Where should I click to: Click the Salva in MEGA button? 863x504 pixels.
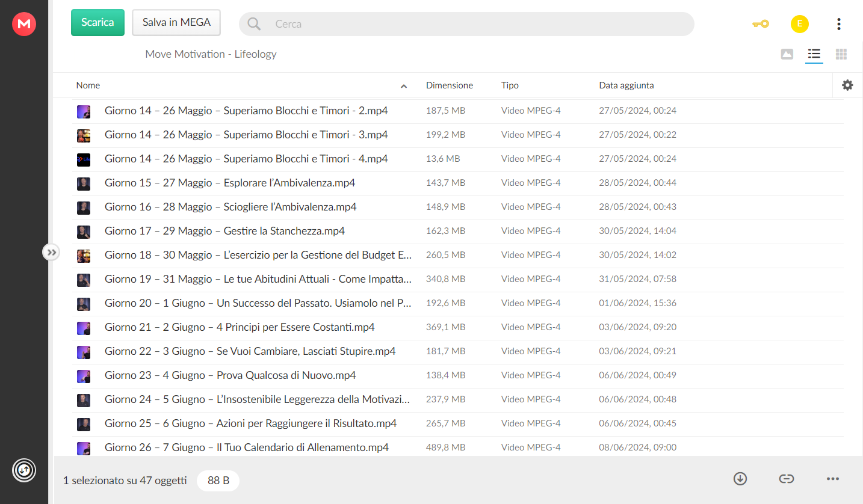pyautogui.click(x=176, y=23)
